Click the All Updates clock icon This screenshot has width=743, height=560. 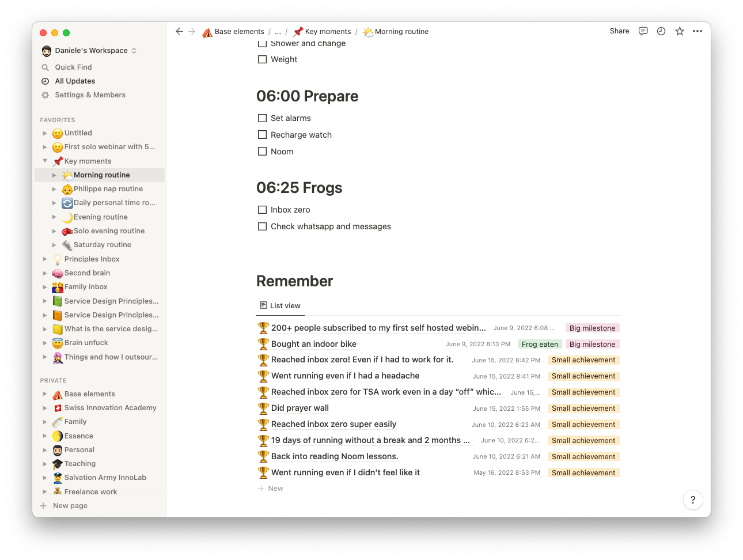[46, 81]
